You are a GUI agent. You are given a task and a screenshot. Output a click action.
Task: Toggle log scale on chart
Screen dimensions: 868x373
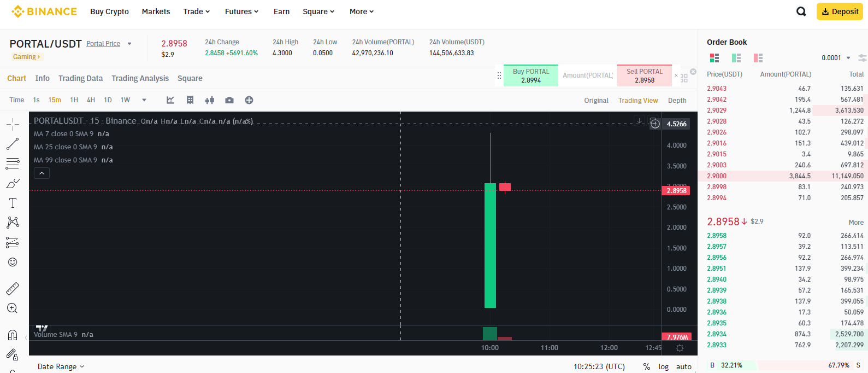[x=664, y=366]
